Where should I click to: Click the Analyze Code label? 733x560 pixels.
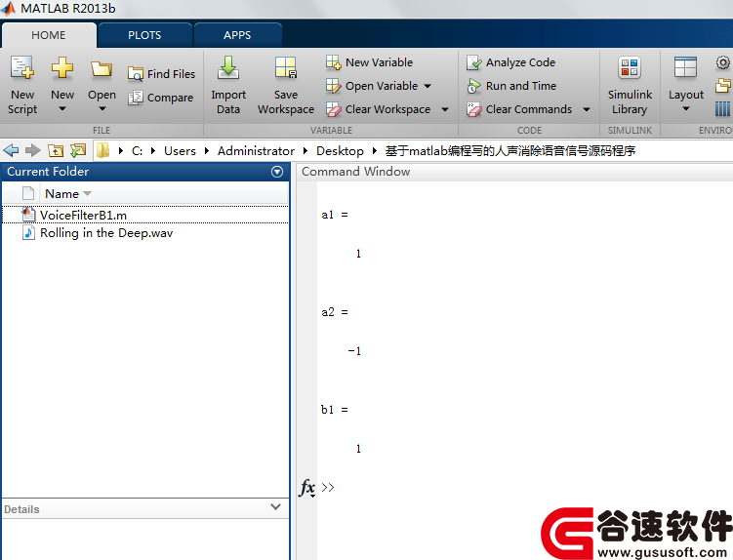coord(521,62)
